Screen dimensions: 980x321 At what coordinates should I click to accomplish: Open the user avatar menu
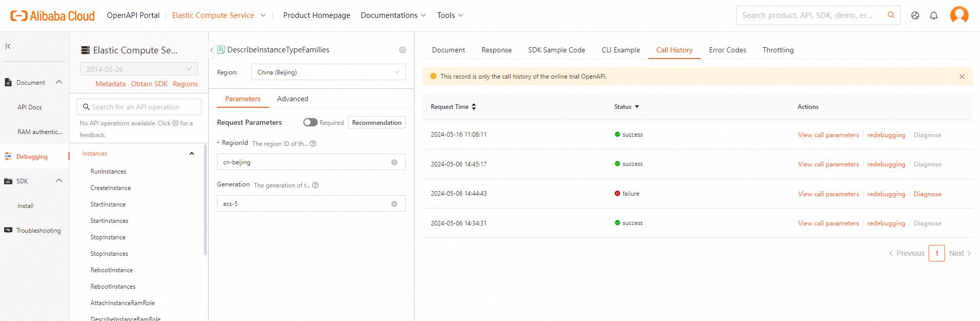pos(959,15)
